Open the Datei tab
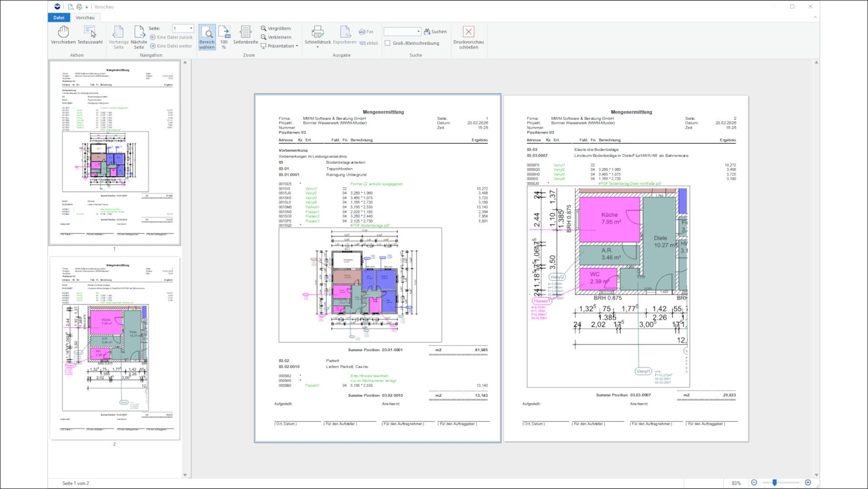 59,18
